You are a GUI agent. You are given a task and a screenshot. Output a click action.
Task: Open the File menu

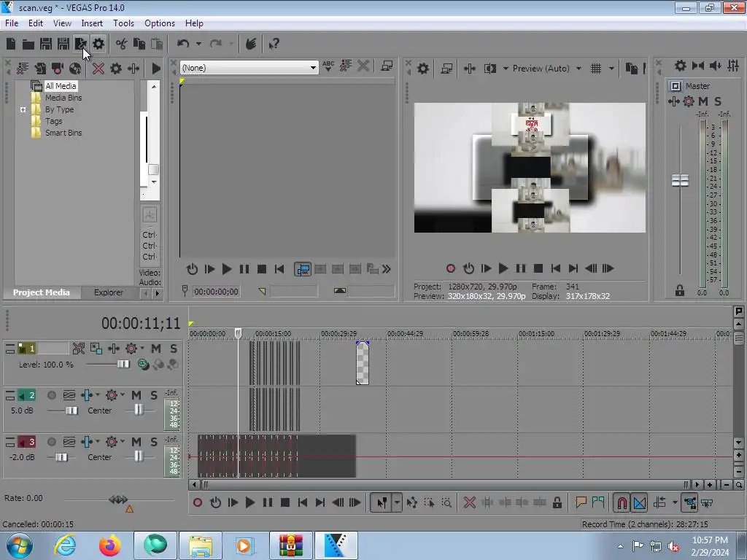tap(12, 23)
